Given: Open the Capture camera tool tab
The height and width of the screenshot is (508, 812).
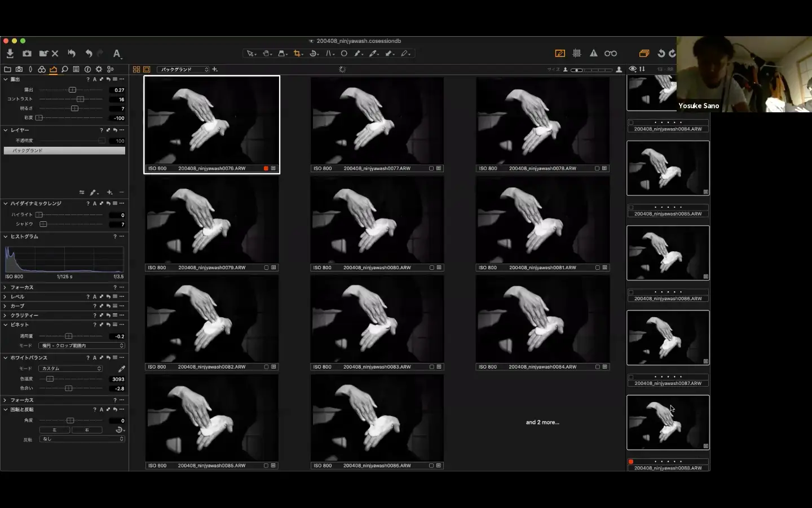Looking at the screenshot, I should [19, 69].
